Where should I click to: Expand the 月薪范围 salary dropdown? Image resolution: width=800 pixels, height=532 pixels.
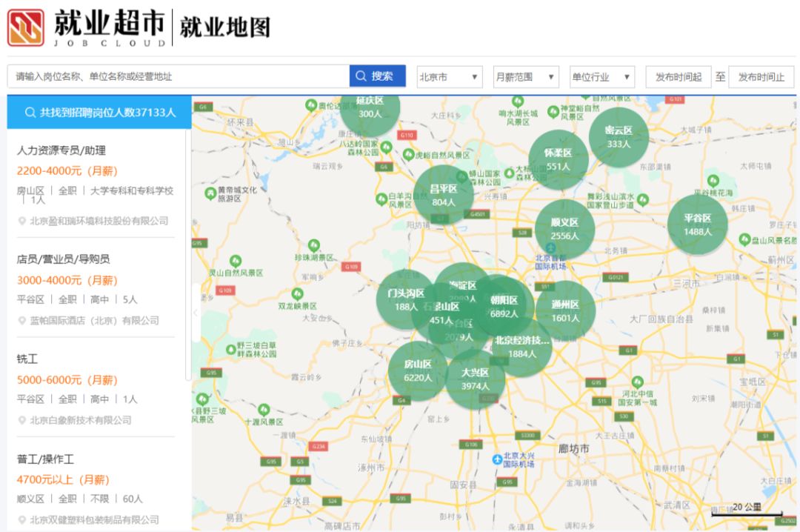coord(526,76)
